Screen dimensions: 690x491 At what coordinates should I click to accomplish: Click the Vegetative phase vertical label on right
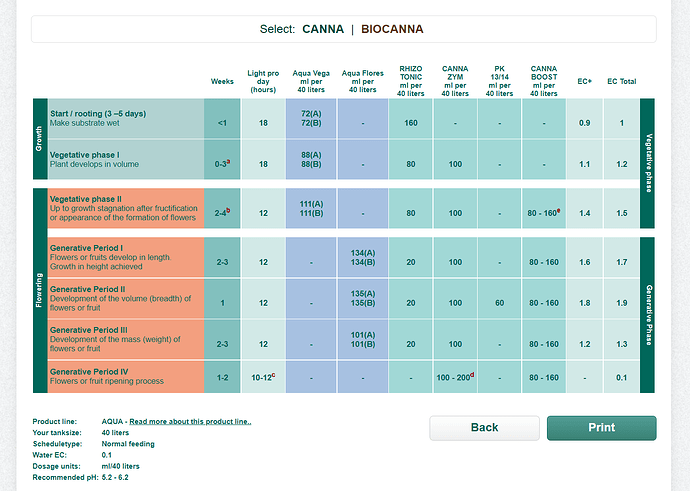[647, 163]
